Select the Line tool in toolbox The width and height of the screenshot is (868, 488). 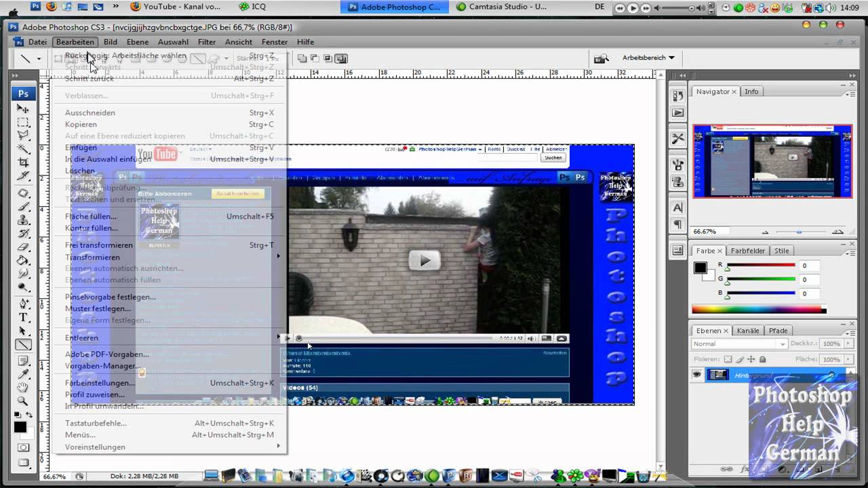tap(23, 344)
